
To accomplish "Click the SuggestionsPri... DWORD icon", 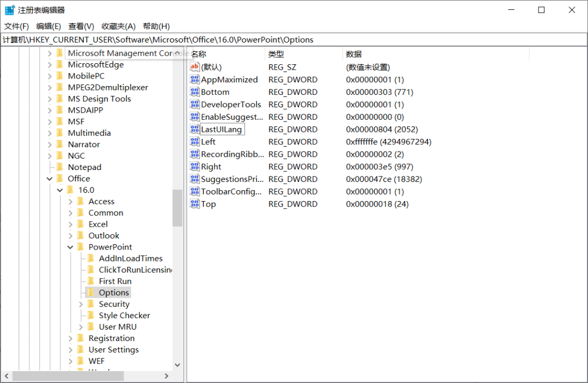I will [194, 179].
